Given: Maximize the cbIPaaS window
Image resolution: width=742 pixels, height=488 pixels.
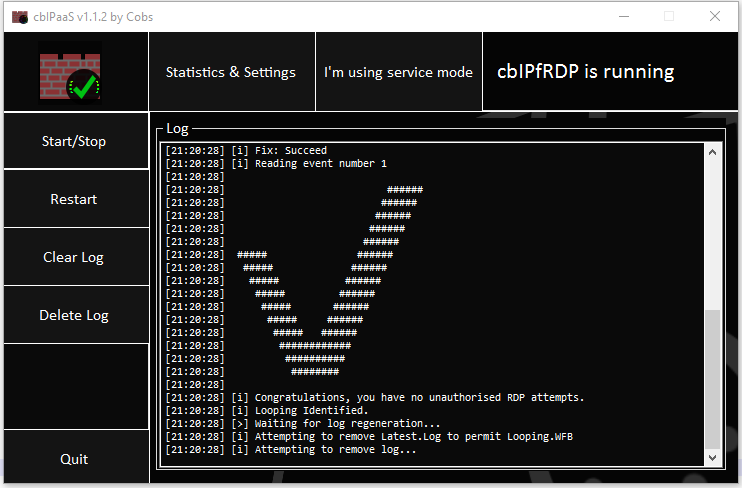Looking at the screenshot, I should (669, 16).
